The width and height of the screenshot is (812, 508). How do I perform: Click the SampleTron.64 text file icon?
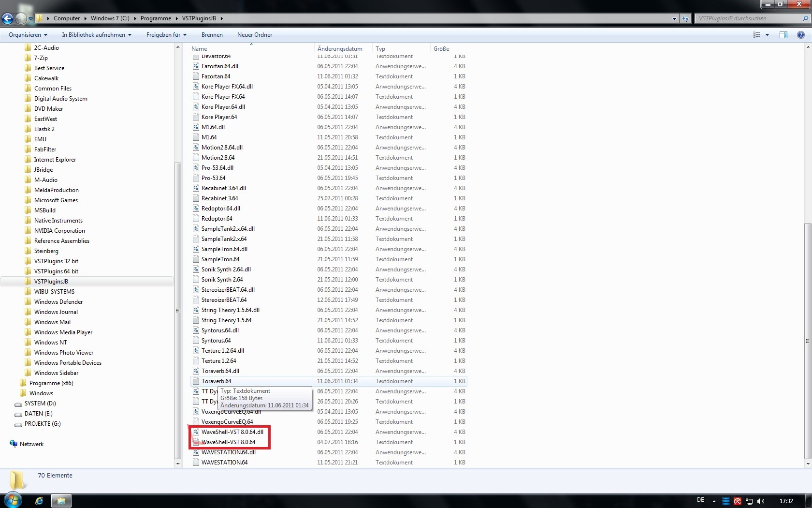196,259
